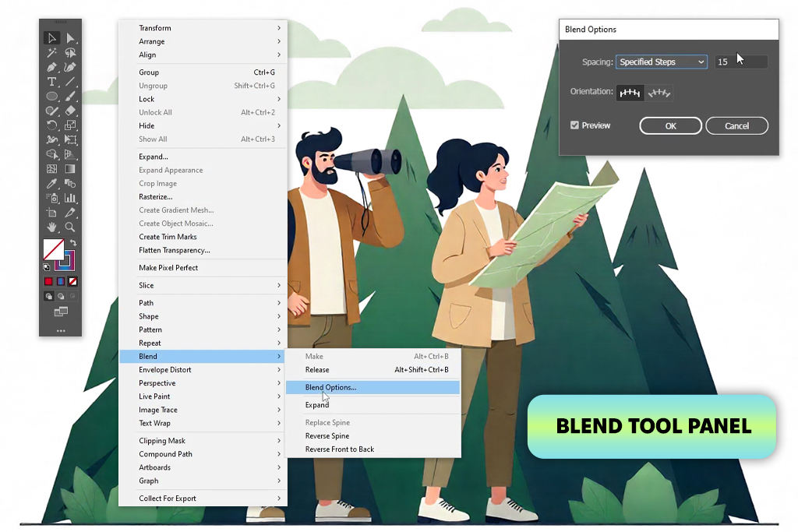Screen dimensions: 798x532
Task: Select the Mesh tool
Action: coord(51,169)
